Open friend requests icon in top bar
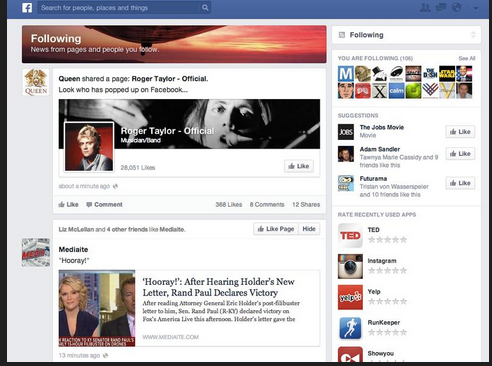The image size is (492, 366). tap(425, 8)
